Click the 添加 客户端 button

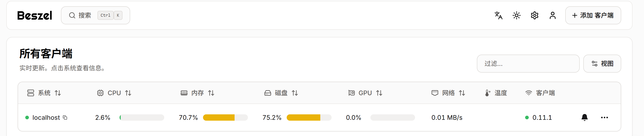click(x=593, y=16)
